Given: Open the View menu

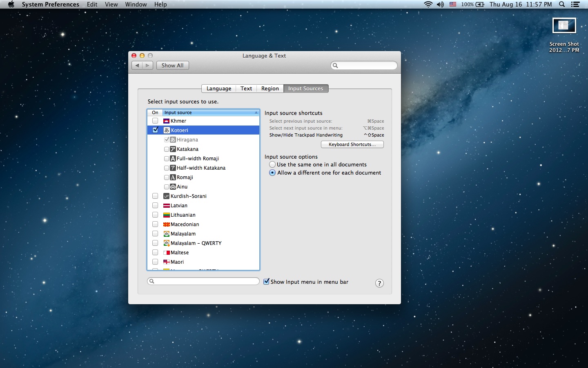Looking at the screenshot, I should [x=111, y=4].
